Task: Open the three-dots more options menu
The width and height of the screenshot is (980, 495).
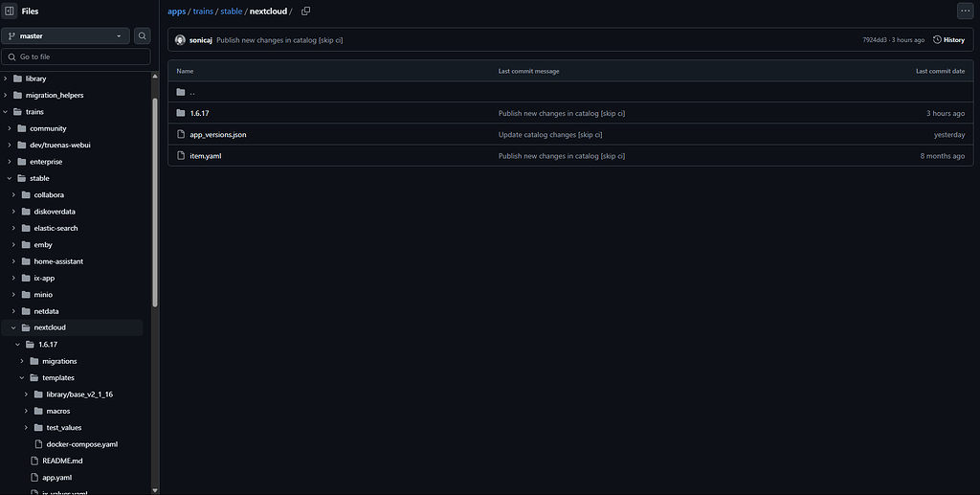Action: pyautogui.click(x=965, y=11)
